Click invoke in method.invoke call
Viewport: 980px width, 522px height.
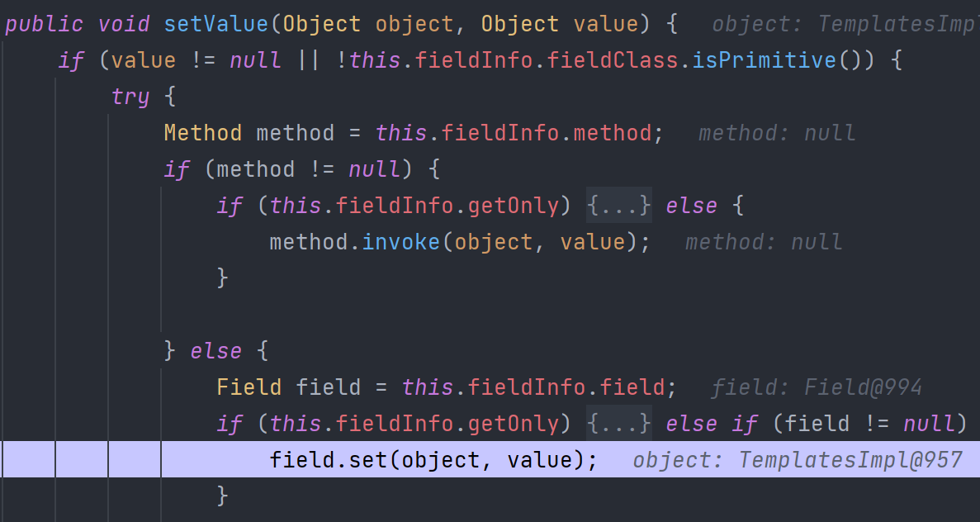tap(401, 242)
